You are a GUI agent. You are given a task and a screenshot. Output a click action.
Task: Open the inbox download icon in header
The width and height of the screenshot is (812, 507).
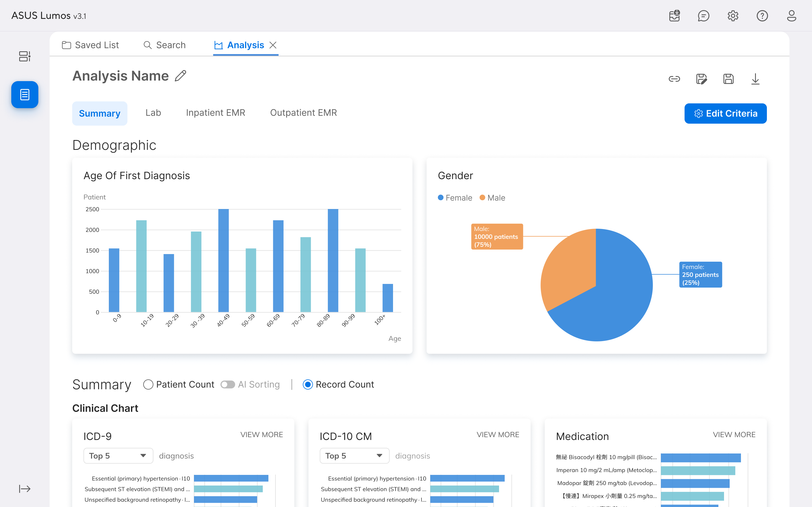pos(674,16)
